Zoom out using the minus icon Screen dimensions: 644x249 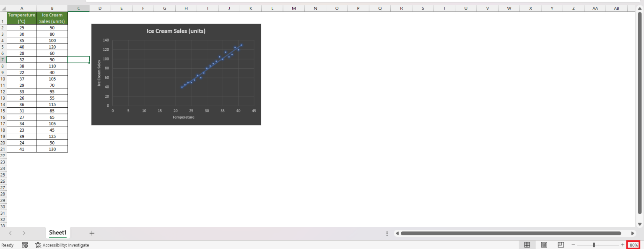pos(574,245)
